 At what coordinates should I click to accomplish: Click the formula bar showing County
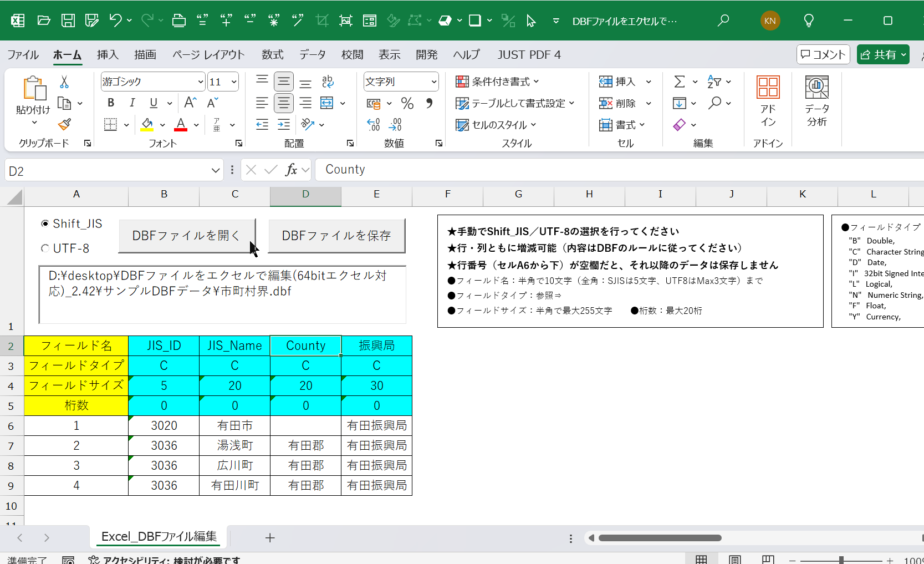pyautogui.click(x=619, y=170)
